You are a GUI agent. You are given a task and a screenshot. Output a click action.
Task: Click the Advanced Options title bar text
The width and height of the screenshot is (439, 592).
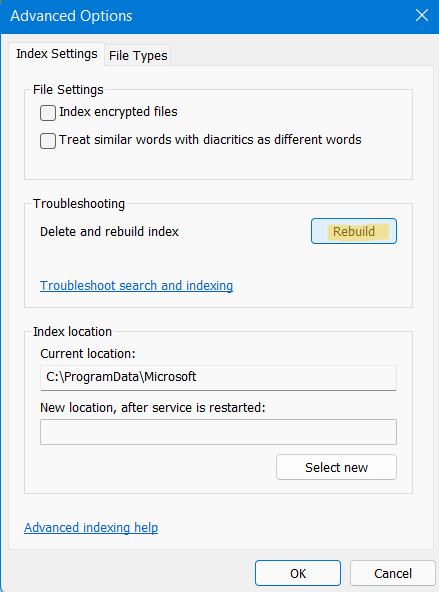pyautogui.click(x=71, y=16)
